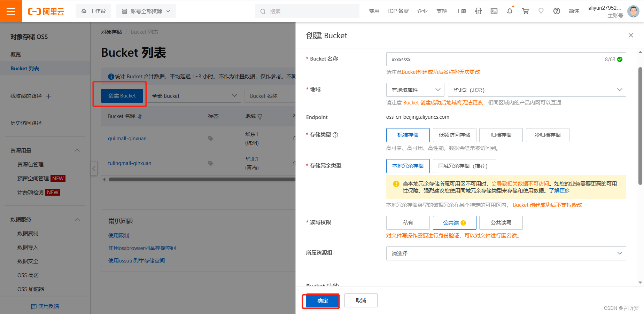Set permission to Public Read/Write

501,223
